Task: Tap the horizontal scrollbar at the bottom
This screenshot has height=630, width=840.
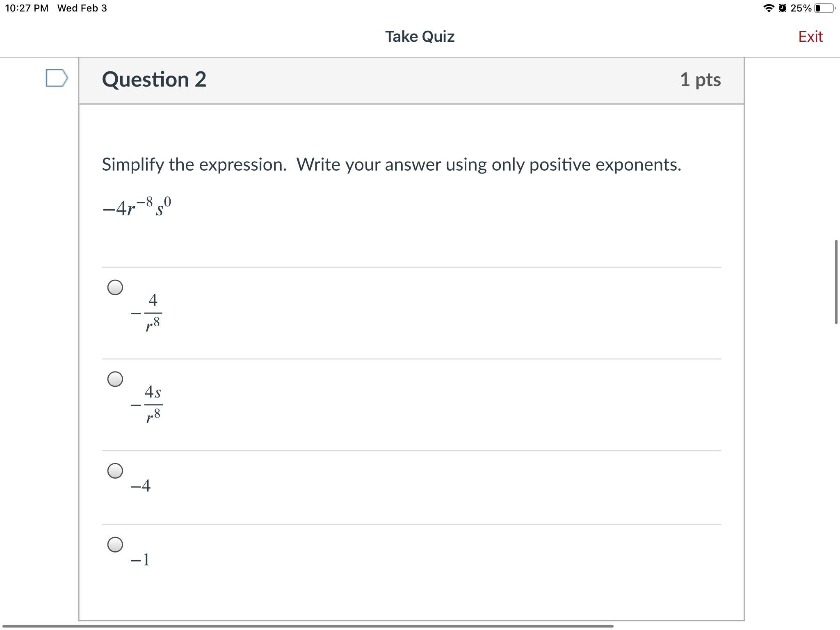Action: tap(308, 626)
